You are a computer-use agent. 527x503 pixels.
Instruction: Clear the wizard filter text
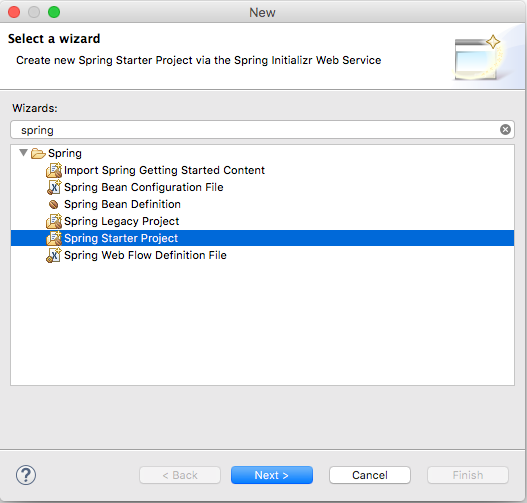(505, 129)
